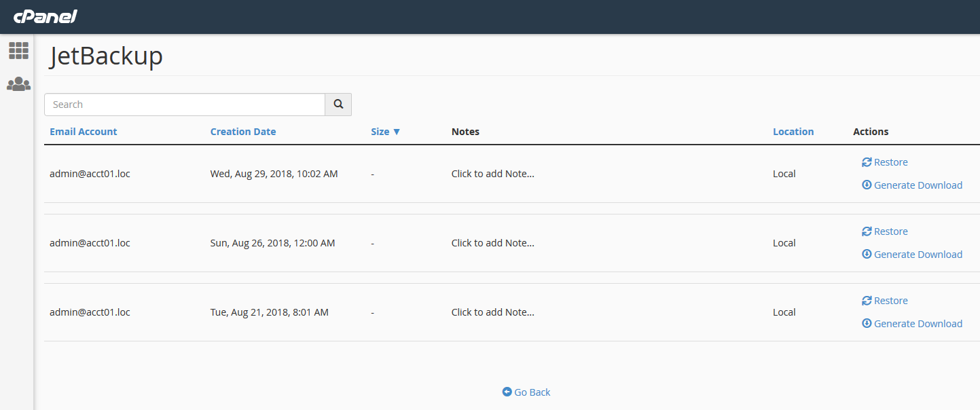The image size is (980, 410).
Task: Select date Wed, Aug 29, 2018, 10:02 AM
Action: 274,174
